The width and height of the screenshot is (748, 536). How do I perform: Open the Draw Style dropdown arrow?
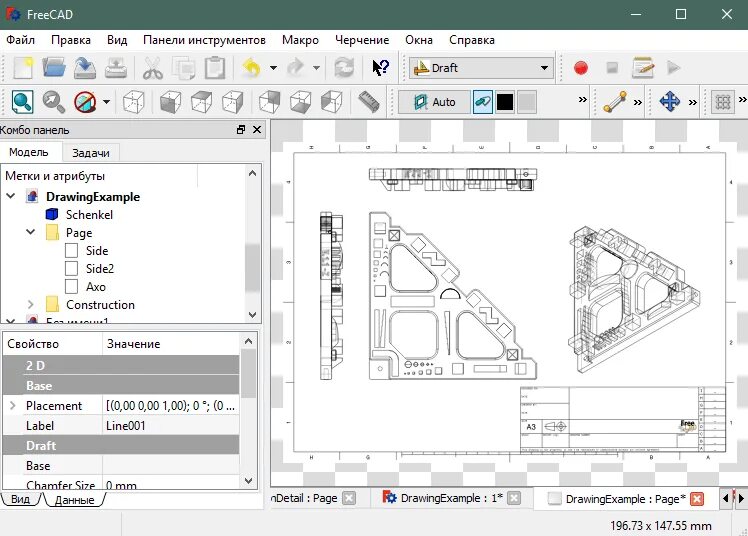[x=106, y=102]
